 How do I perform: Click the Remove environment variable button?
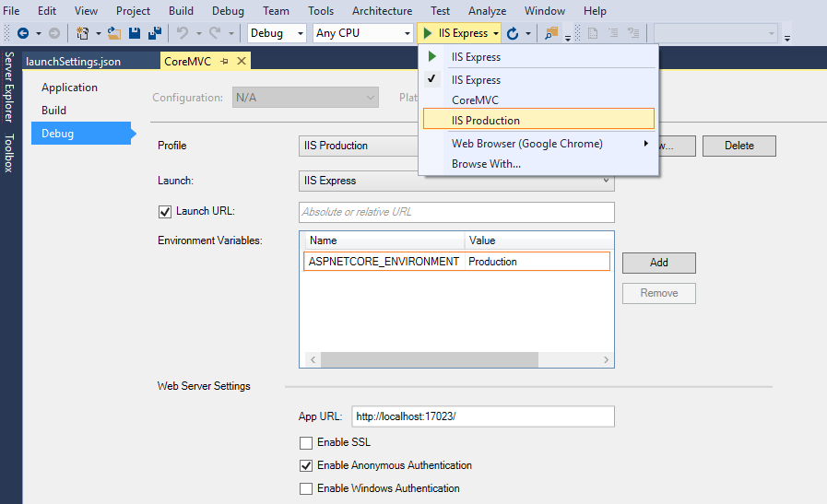point(659,293)
